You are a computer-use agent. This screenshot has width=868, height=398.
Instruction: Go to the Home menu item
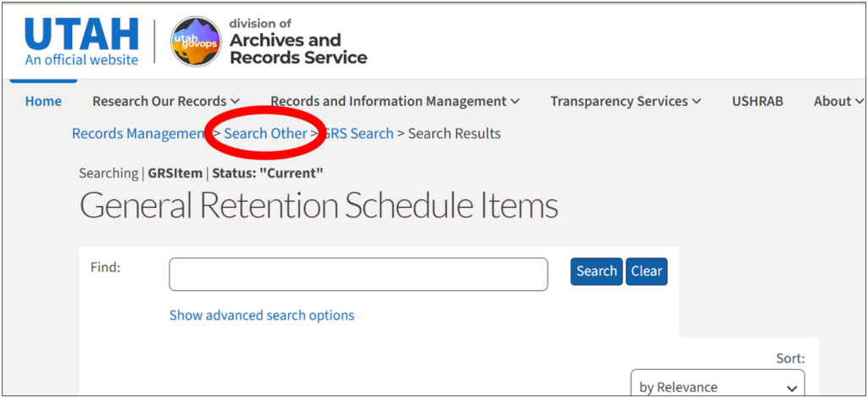coord(43,102)
